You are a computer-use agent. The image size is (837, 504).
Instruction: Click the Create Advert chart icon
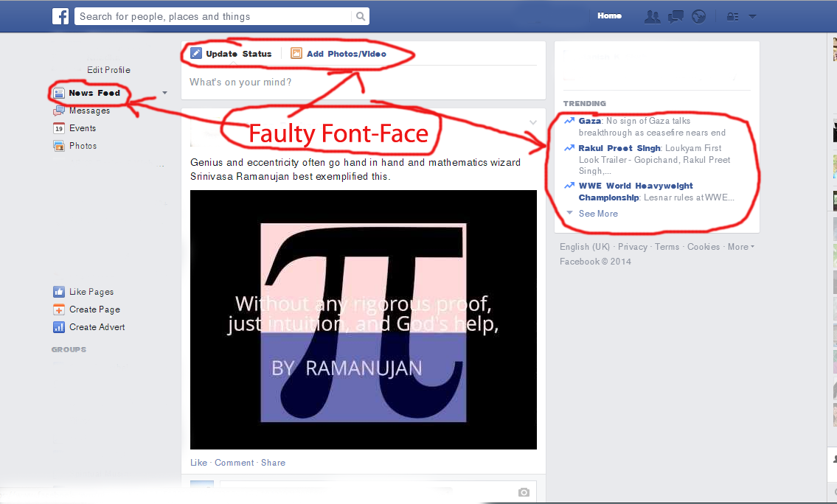coord(59,327)
